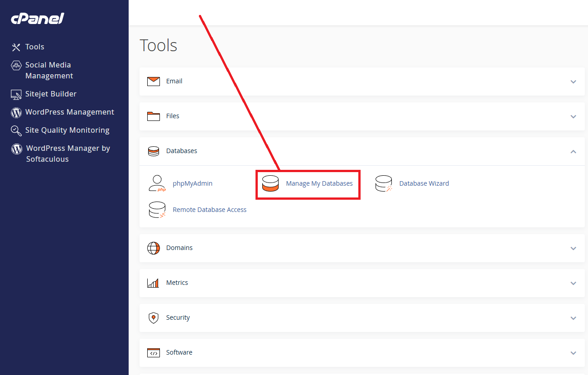Click the WordPress Manager by Softaculous icon
The width and height of the screenshot is (588, 375).
coord(17,149)
